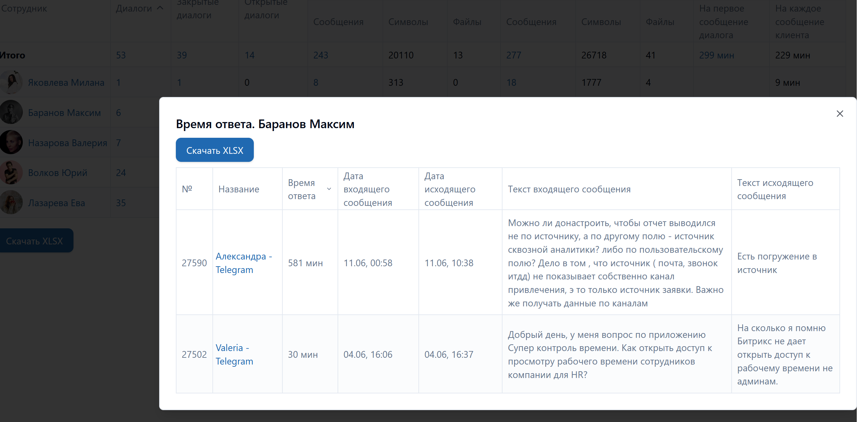Viewport: 868px width, 422px height.
Task: Close the response time modal
Action: click(839, 114)
